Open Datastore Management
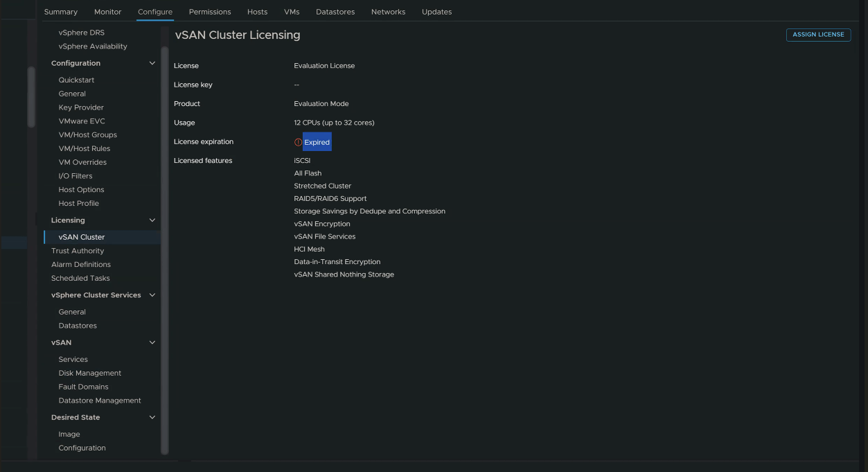868x472 pixels. pyautogui.click(x=100, y=401)
